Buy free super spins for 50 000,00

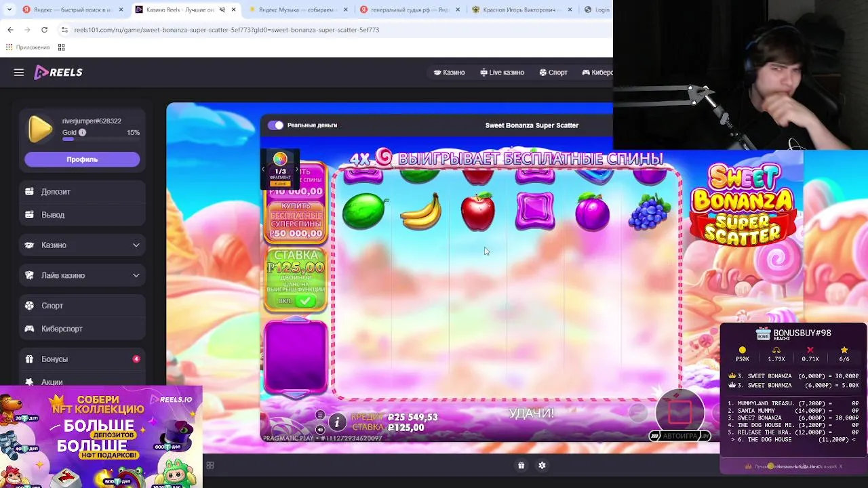coord(296,220)
